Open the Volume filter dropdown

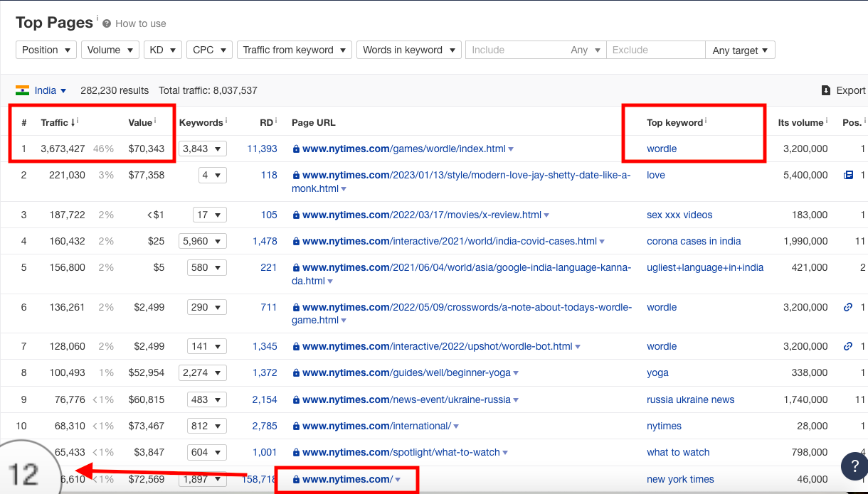click(110, 50)
